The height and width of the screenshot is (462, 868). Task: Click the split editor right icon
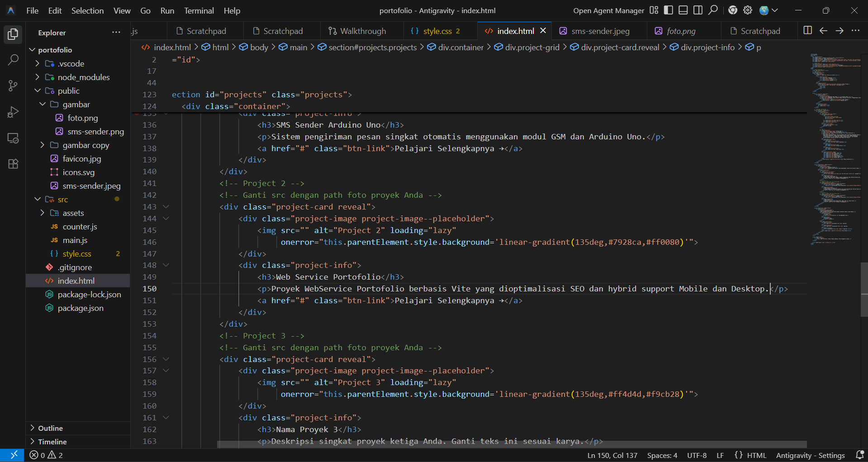click(807, 30)
